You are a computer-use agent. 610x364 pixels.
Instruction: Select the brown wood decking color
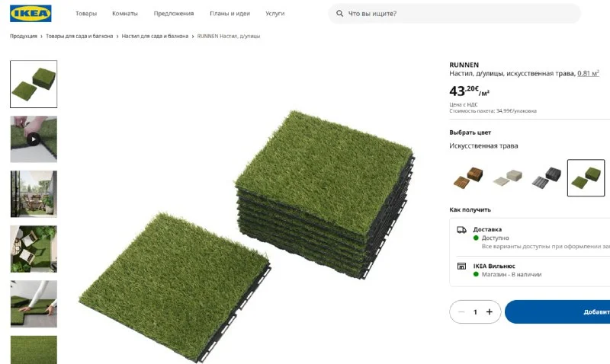tap(468, 178)
